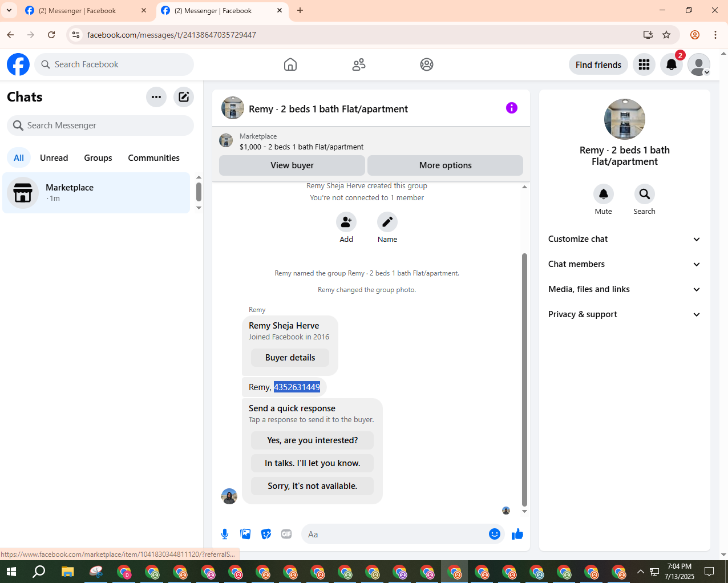Attach a photo file

point(245,534)
